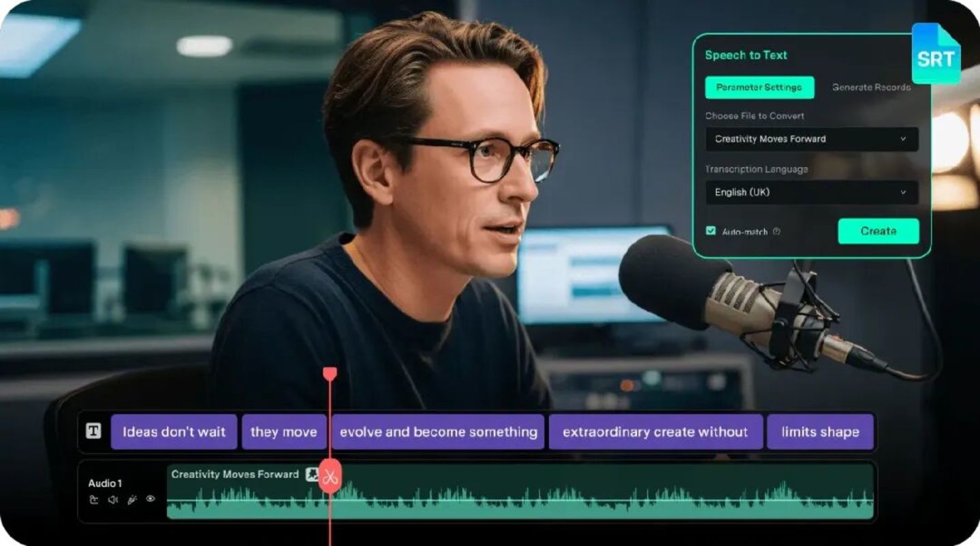
Task: Click the red playhead marker top handle
Action: pyautogui.click(x=330, y=374)
